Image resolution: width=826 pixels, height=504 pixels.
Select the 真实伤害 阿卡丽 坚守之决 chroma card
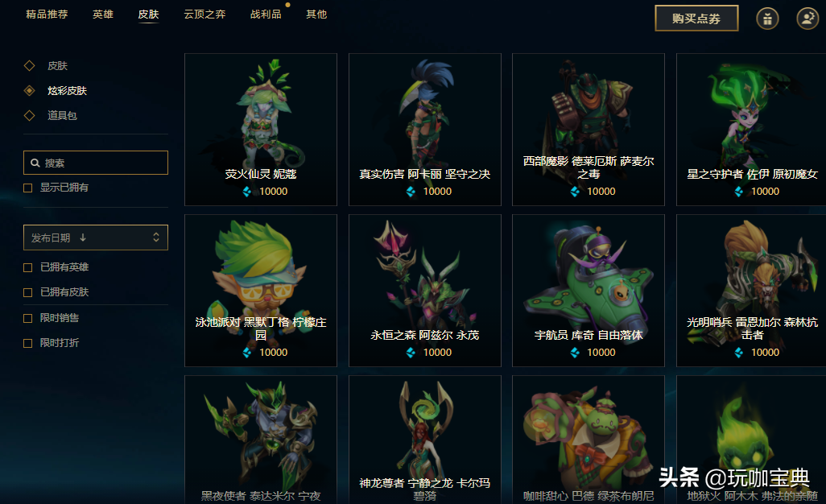pyautogui.click(x=424, y=130)
